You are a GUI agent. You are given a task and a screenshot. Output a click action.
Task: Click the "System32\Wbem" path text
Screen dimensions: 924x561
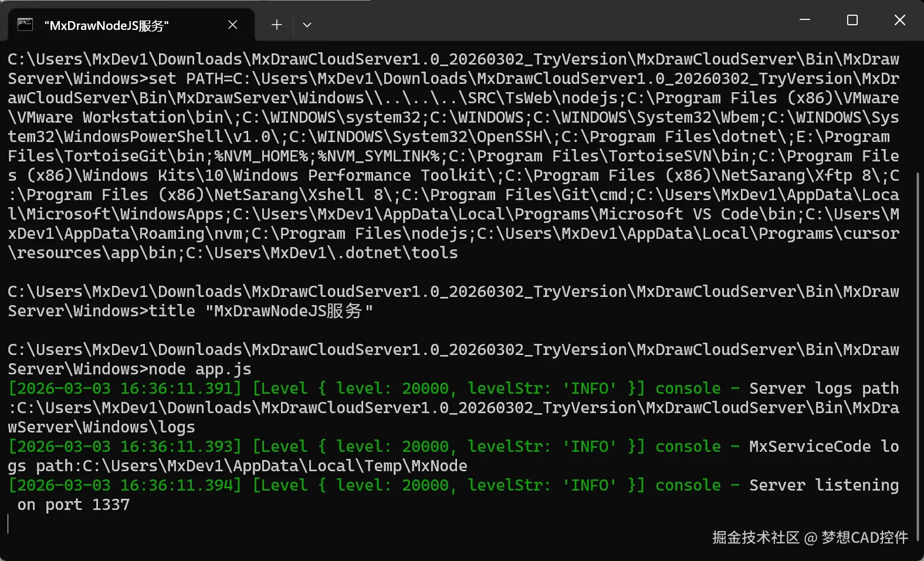(x=698, y=117)
